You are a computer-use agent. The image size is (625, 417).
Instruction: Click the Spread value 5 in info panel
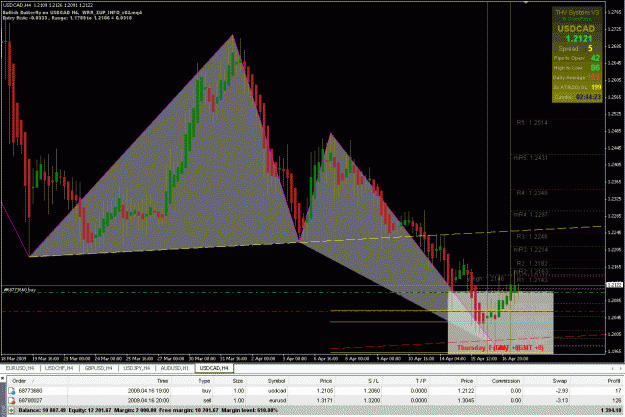click(x=590, y=49)
